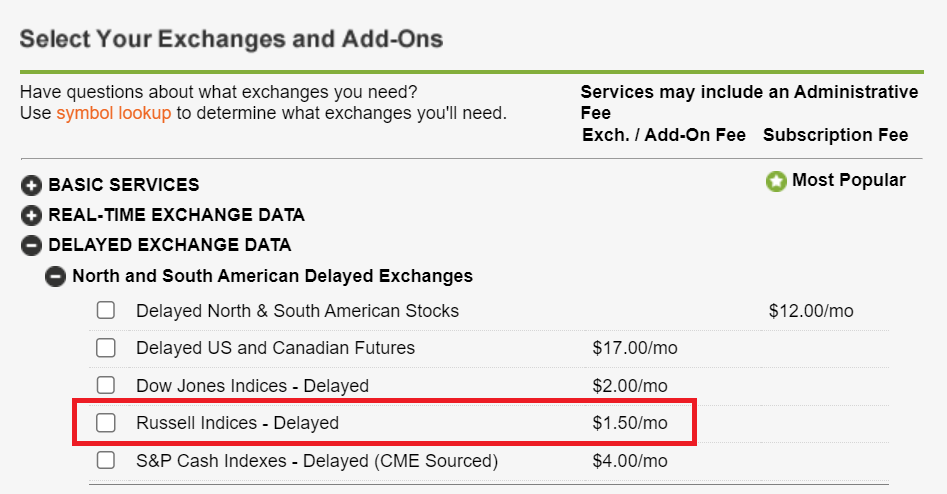Click North and South American Delayed Exchanges title
The width and height of the screenshot is (947, 494).
(272, 276)
